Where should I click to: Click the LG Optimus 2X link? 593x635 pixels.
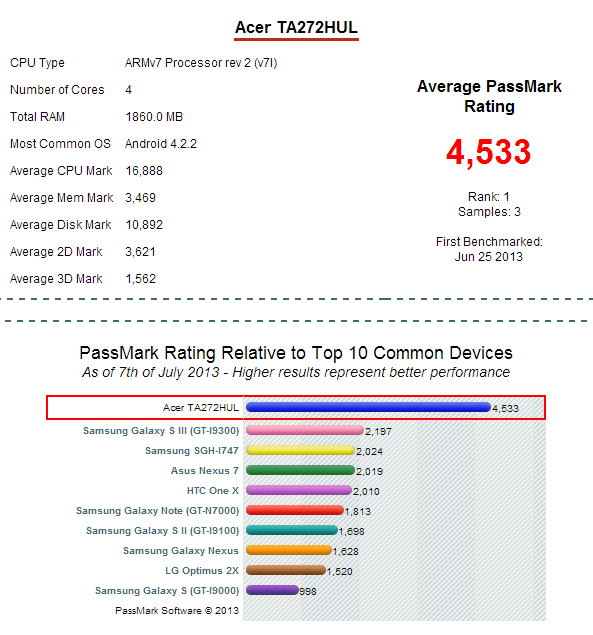[x=202, y=571]
